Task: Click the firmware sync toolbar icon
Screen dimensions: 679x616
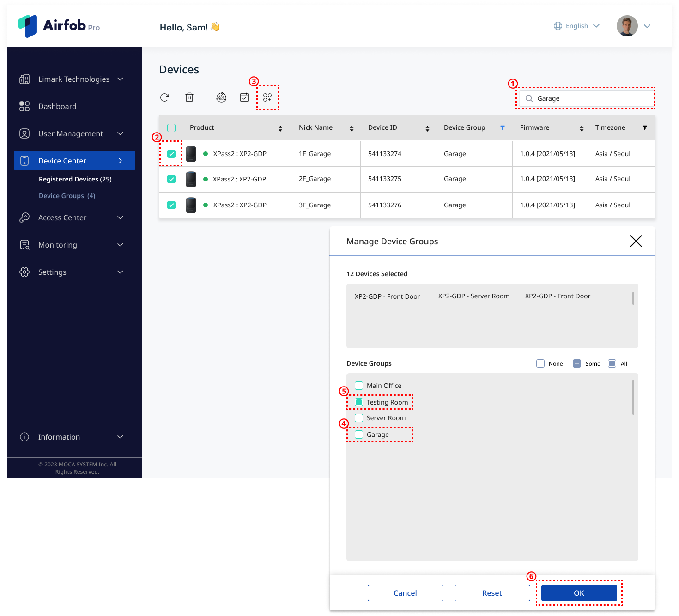Action: (221, 97)
